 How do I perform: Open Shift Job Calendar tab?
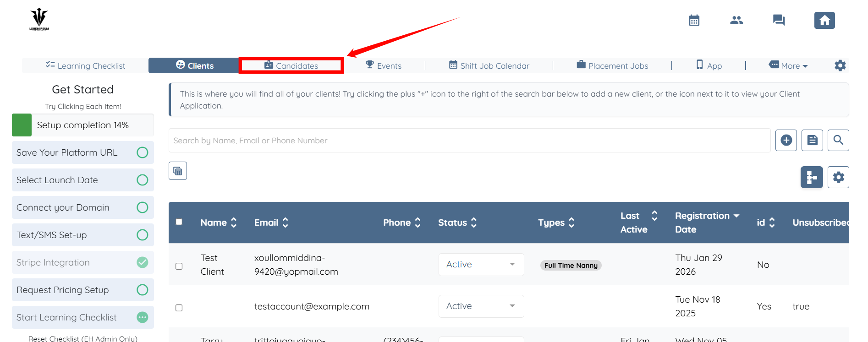pyautogui.click(x=489, y=65)
